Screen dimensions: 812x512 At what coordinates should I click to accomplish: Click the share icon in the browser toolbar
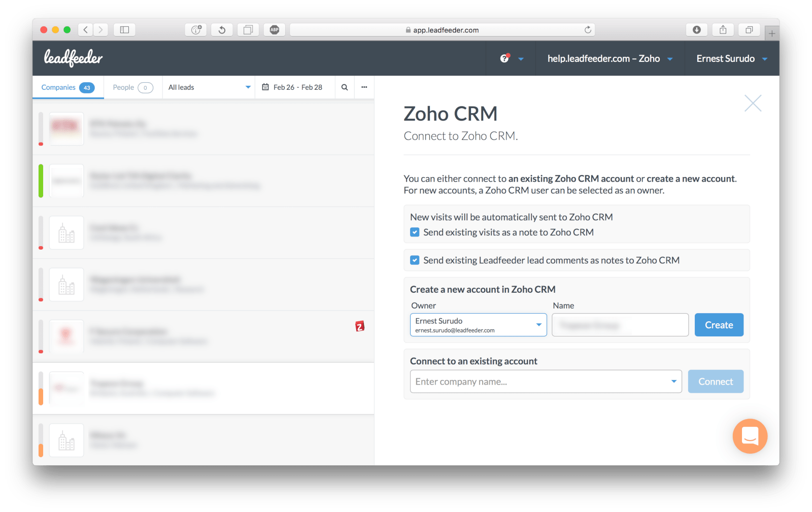click(x=723, y=29)
